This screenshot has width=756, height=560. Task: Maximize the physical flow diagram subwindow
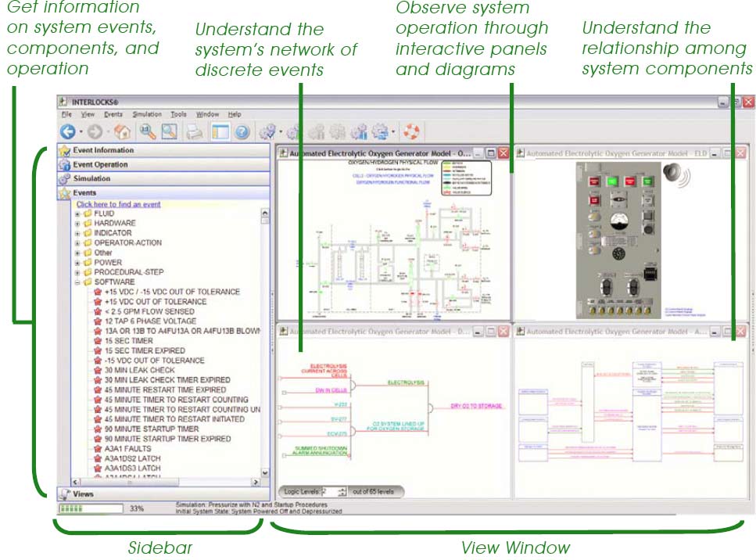490,153
